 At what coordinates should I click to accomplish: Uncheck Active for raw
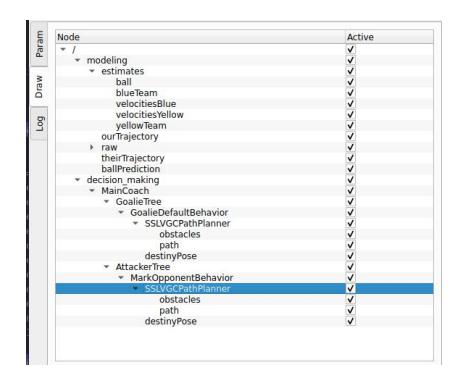click(351, 147)
